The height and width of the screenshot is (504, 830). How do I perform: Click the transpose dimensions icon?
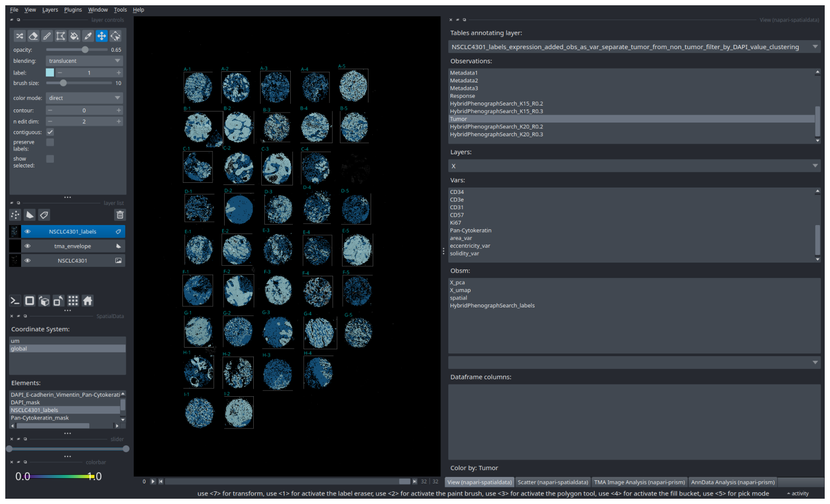[x=59, y=301]
